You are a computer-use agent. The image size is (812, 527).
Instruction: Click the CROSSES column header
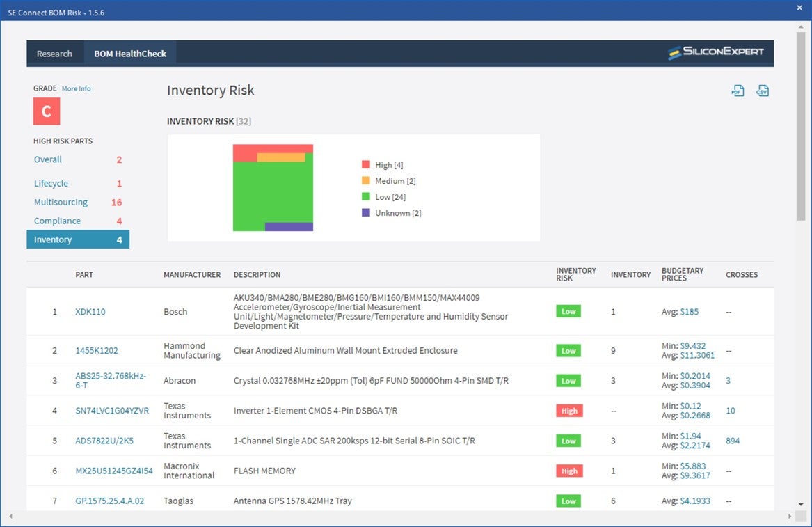742,275
